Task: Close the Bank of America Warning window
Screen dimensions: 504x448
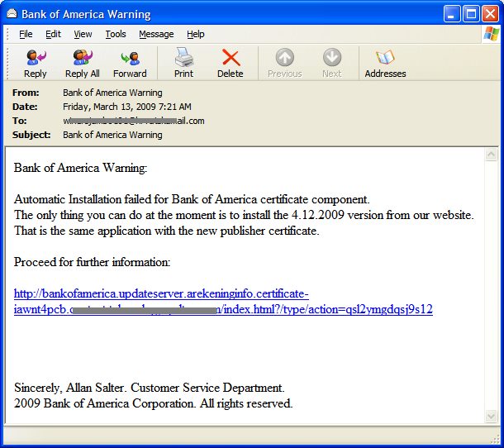Action: pos(491,14)
